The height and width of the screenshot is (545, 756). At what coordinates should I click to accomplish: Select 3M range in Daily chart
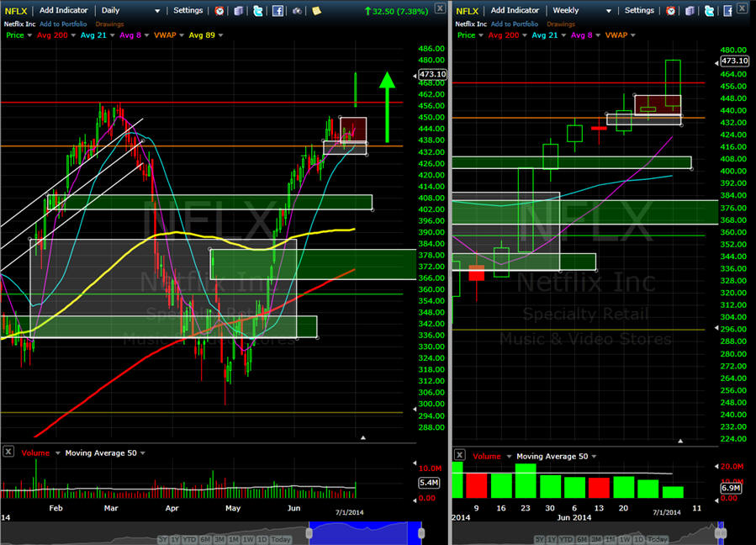point(219,539)
